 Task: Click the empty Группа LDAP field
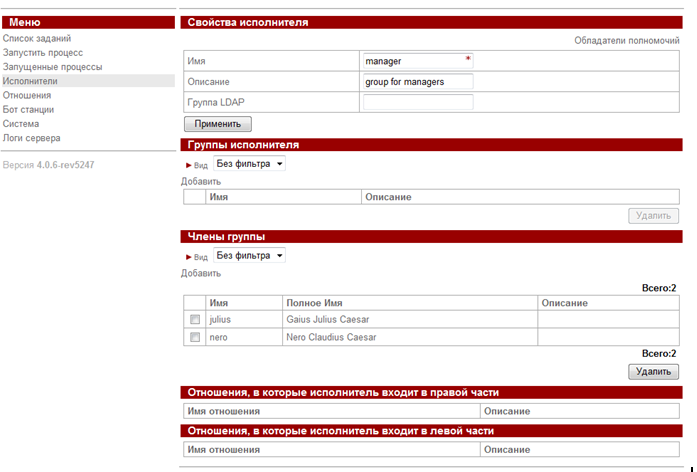pyautogui.click(x=418, y=102)
